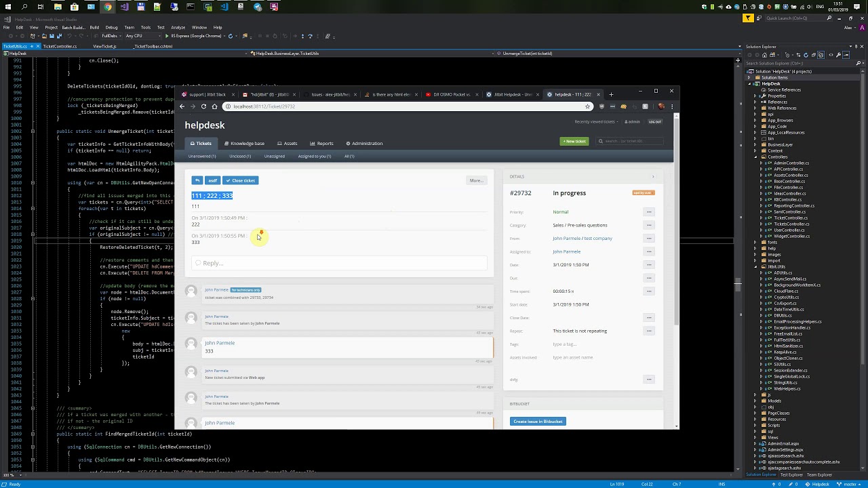Toggle View Code icon in Solution Explorer

(x=831, y=55)
